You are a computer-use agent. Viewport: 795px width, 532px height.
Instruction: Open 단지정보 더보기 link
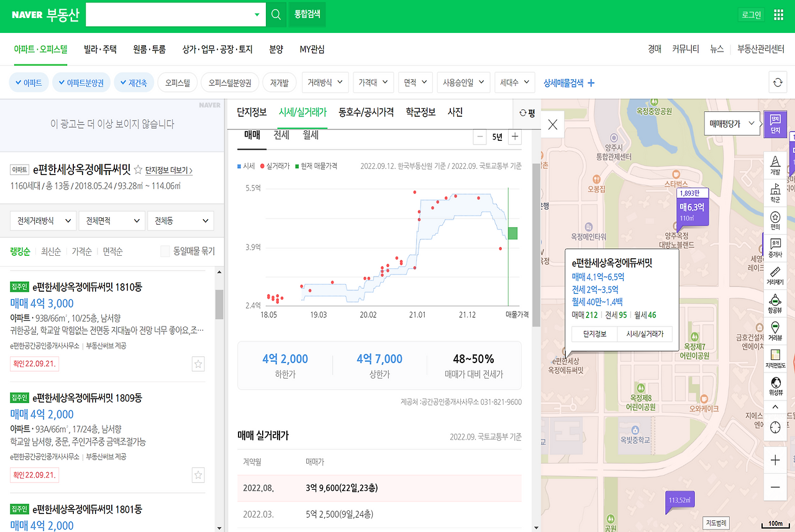[x=169, y=170]
